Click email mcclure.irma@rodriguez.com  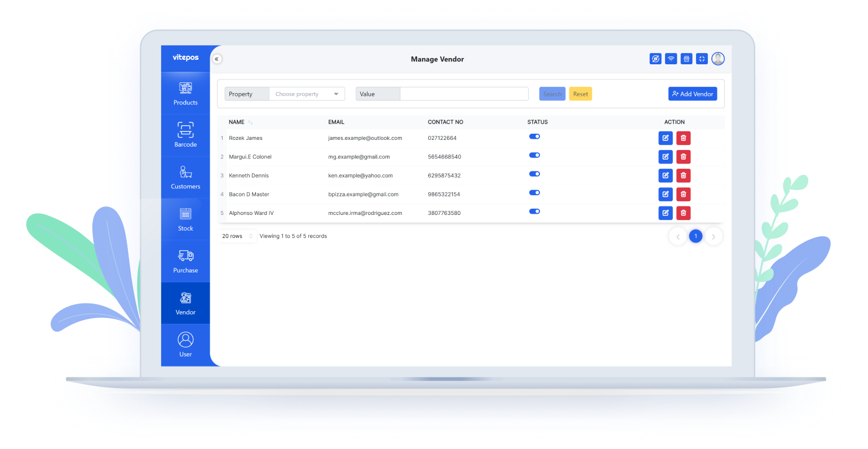[365, 213]
